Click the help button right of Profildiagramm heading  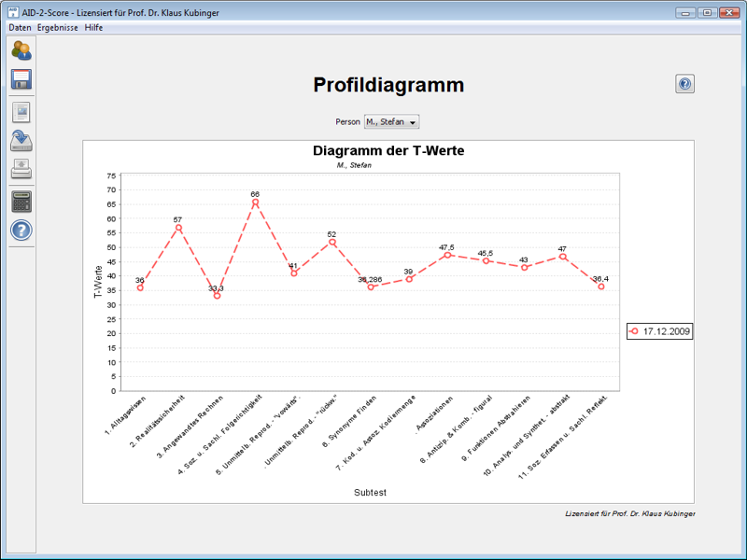(684, 84)
